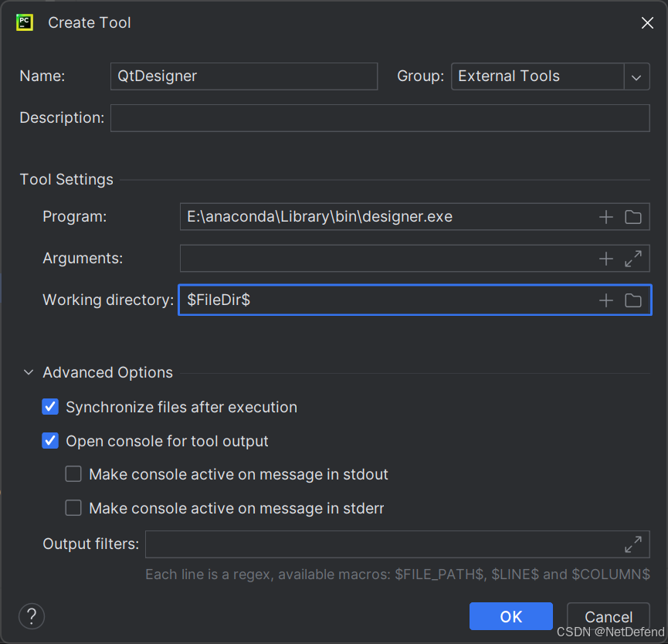Click the Description label
This screenshot has width=668, height=644.
pyautogui.click(x=62, y=117)
